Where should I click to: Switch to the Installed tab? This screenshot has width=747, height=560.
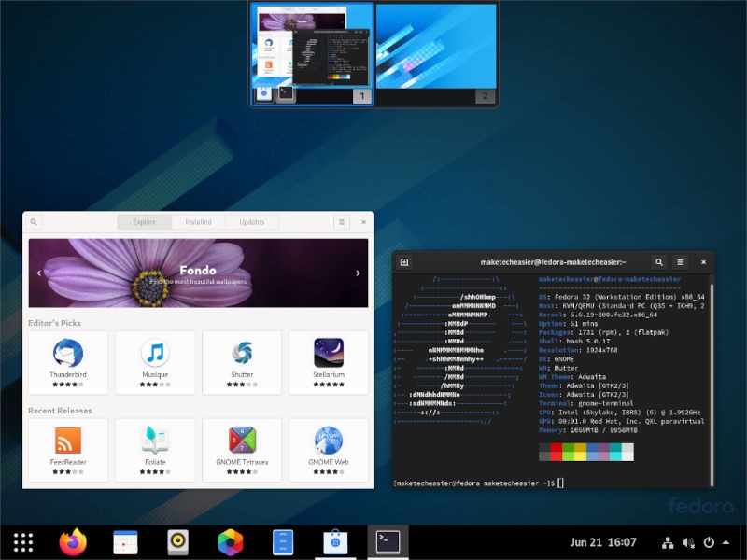point(198,222)
